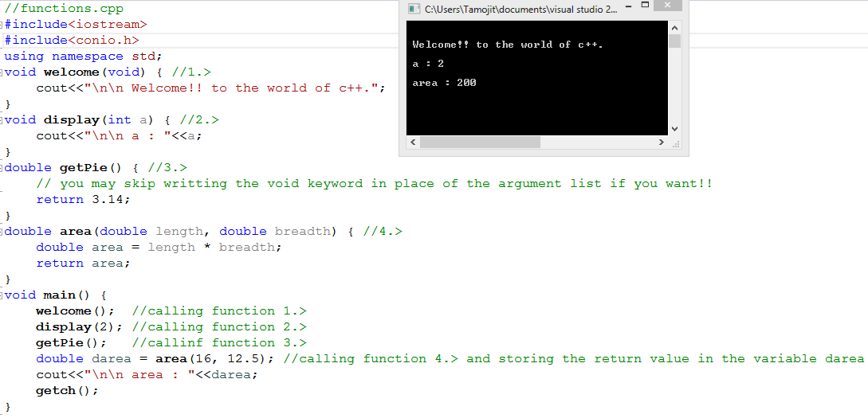Click the 'welcome();' call inside main
868x418 pixels.
pos(76,311)
